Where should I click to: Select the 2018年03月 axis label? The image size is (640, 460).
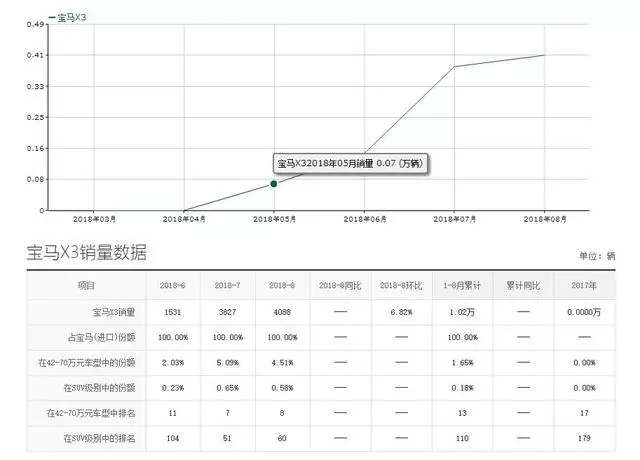point(94,219)
